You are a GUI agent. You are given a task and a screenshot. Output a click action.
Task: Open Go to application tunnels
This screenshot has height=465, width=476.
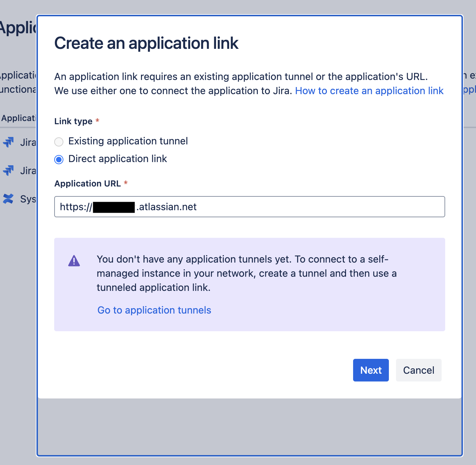point(154,310)
